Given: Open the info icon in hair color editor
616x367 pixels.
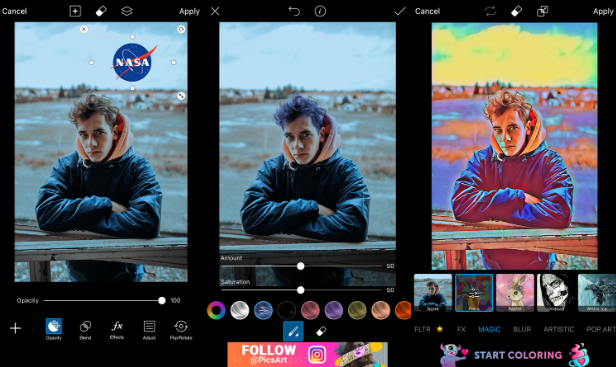Looking at the screenshot, I should [320, 11].
